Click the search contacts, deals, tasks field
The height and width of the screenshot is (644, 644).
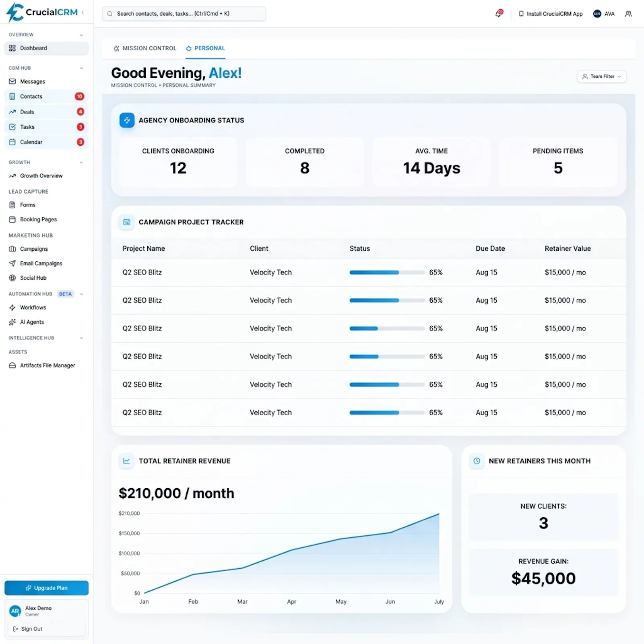coord(184,14)
